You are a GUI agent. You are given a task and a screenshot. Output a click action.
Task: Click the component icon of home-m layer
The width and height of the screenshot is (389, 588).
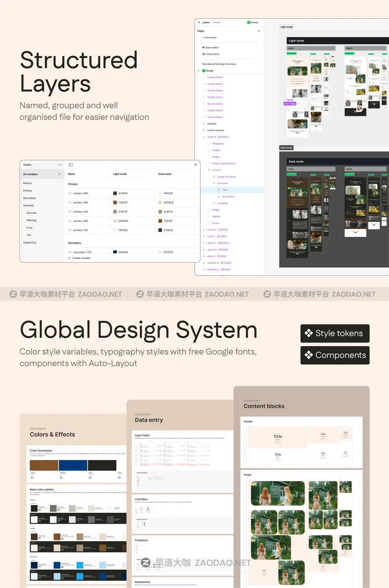(x=204, y=229)
